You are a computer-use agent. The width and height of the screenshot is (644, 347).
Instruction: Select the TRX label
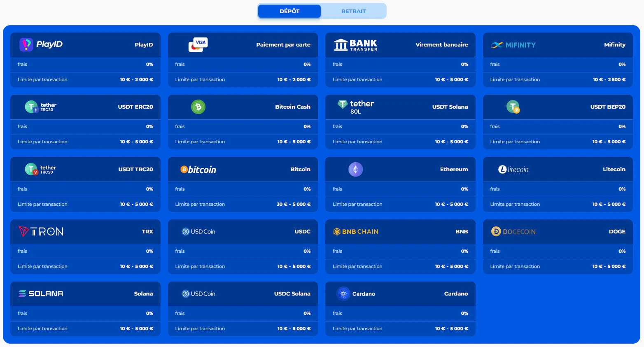(147, 231)
